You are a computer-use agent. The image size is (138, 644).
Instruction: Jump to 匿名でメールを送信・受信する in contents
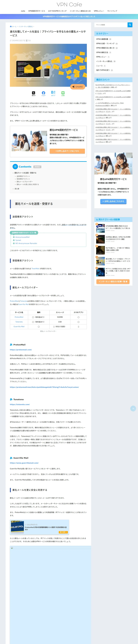click(25, 173)
